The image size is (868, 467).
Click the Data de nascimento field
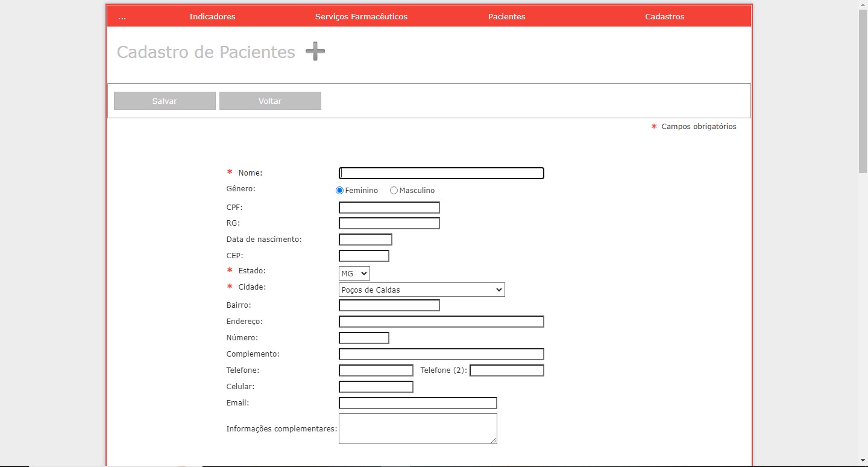coord(365,240)
